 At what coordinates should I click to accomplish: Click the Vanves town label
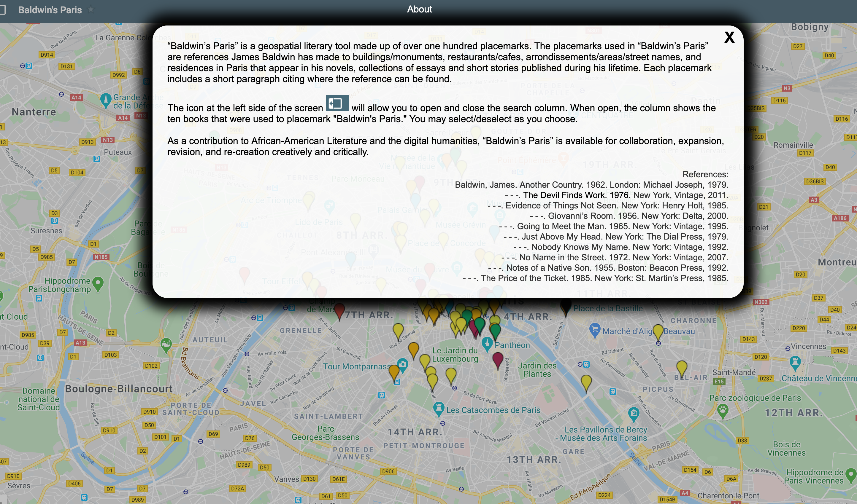(286, 479)
